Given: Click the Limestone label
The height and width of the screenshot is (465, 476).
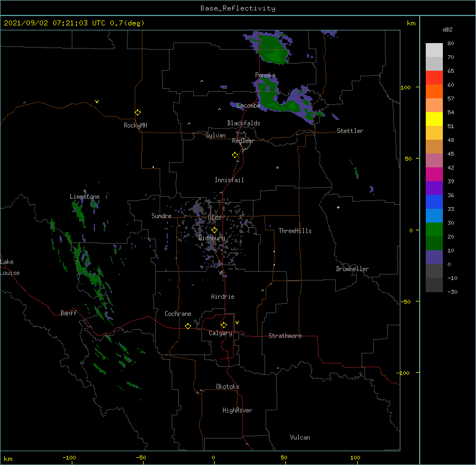Looking at the screenshot, I should click(x=84, y=197).
